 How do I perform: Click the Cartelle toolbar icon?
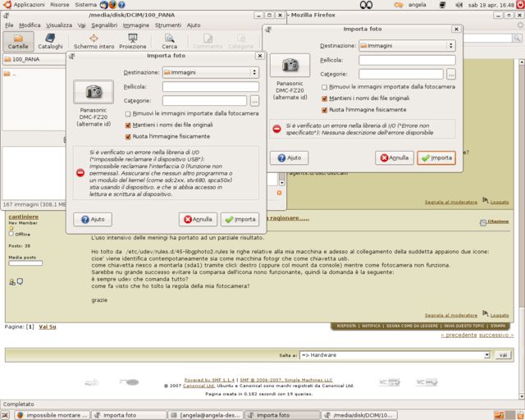click(x=18, y=41)
